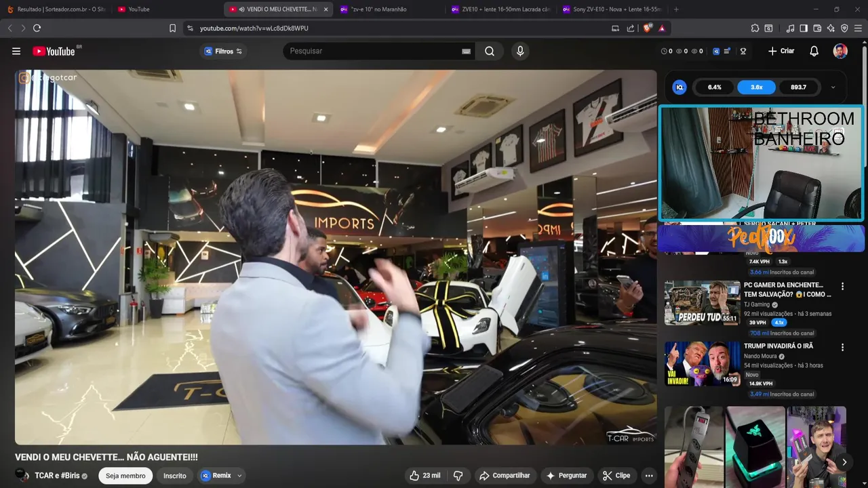This screenshot has width=868, height=488.
Task: Bookmark this page in address bar
Action: point(172,28)
